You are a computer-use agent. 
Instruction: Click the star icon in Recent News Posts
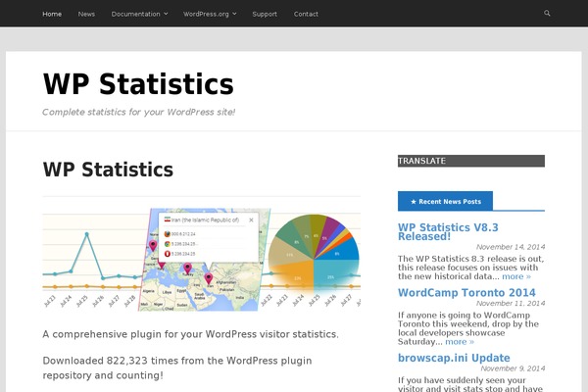click(x=414, y=202)
